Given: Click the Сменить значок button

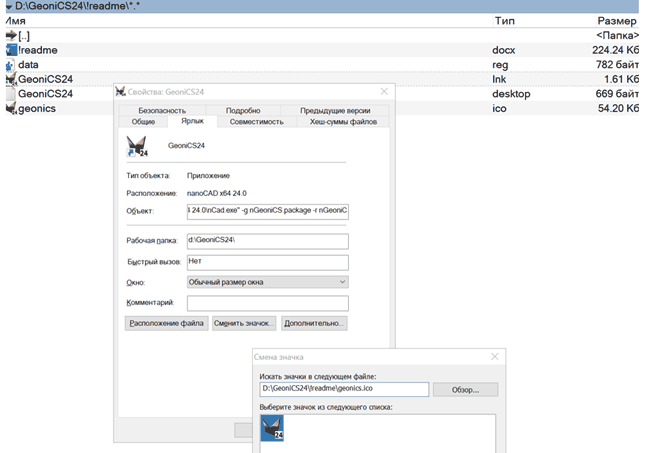Looking at the screenshot, I should coord(244,323).
